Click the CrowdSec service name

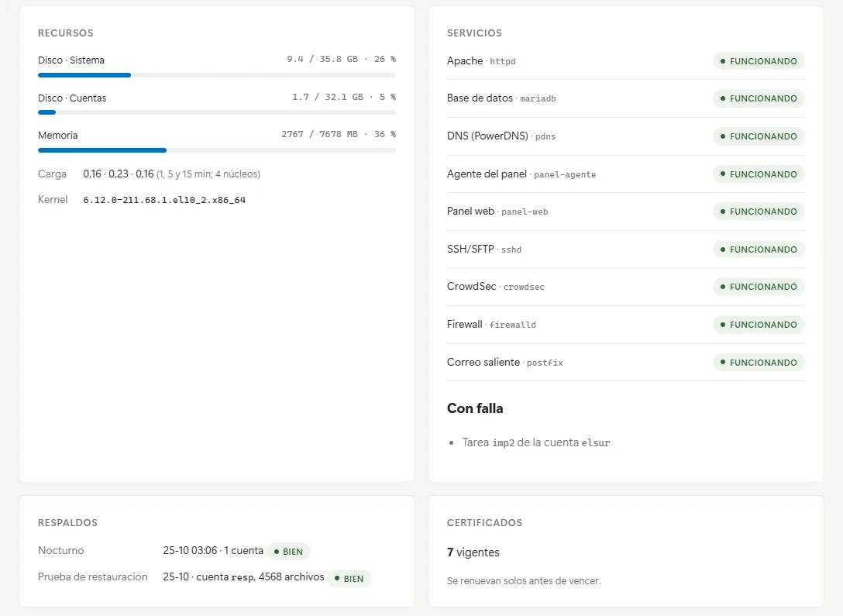click(x=472, y=286)
